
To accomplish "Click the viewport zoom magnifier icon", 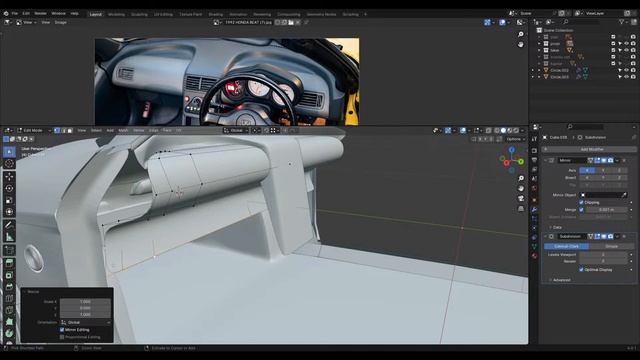I will click(521, 178).
